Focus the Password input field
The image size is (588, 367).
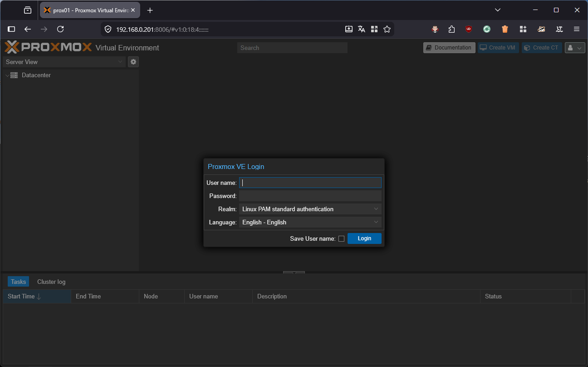(x=310, y=196)
